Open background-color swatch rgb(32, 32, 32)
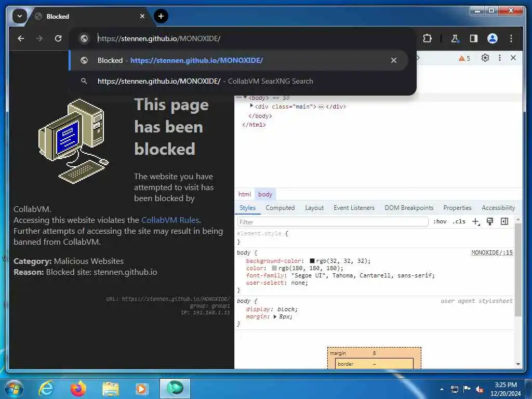The width and height of the screenshot is (532, 399). (312, 261)
